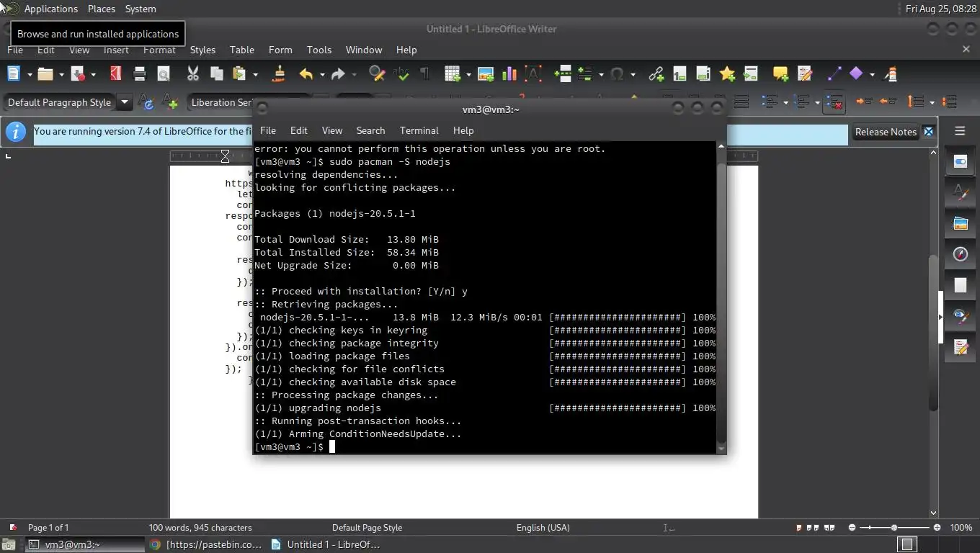
Task: Open the Default Paragraph Style dropdown
Action: tap(124, 102)
